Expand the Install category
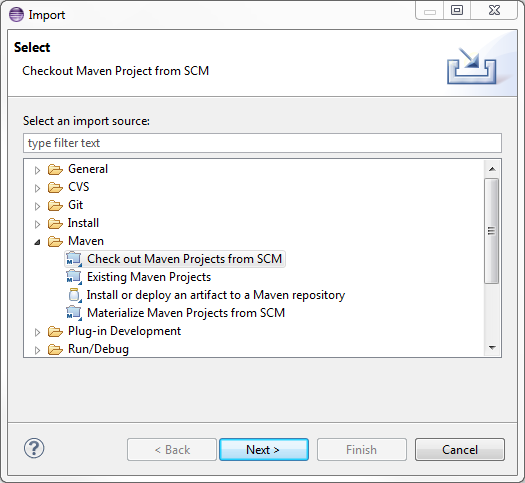Screen dimensions: 525x483 (x=37, y=224)
